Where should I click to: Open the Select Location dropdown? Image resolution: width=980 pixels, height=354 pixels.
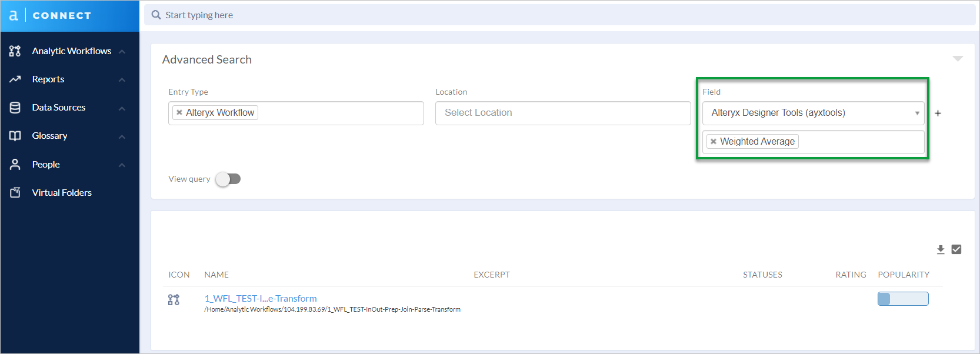click(x=563, y=113)
